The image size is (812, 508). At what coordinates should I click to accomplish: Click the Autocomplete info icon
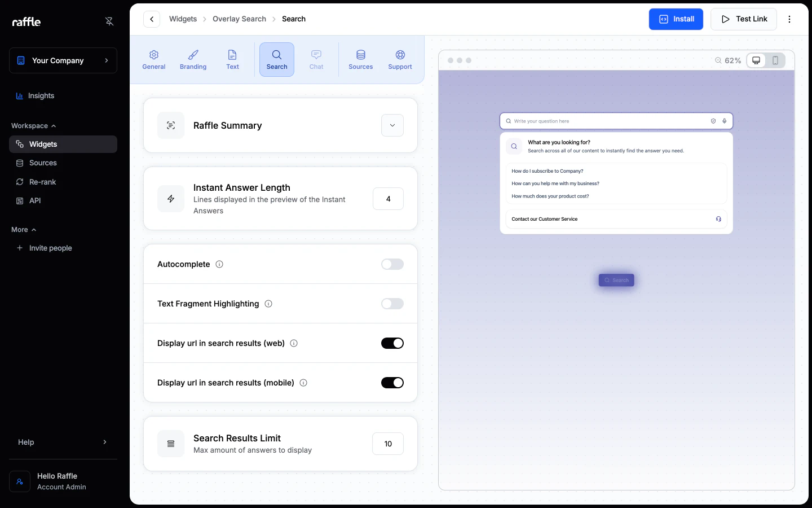[x=219, y=264]
